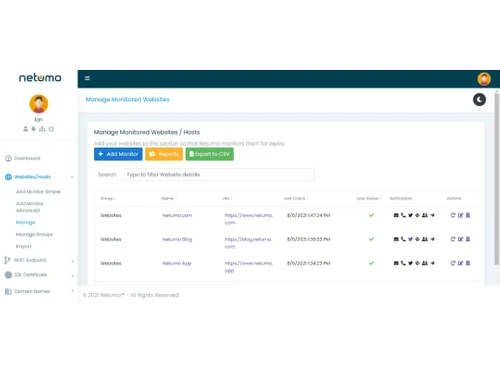
Task: Click the vertical page scrollbar
Action: click(x=497, y=178)
